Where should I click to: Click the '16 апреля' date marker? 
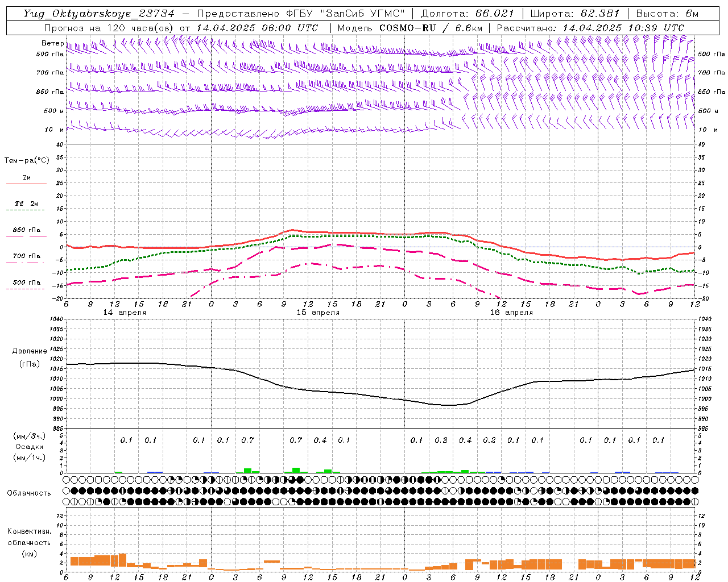click(511, 313)
